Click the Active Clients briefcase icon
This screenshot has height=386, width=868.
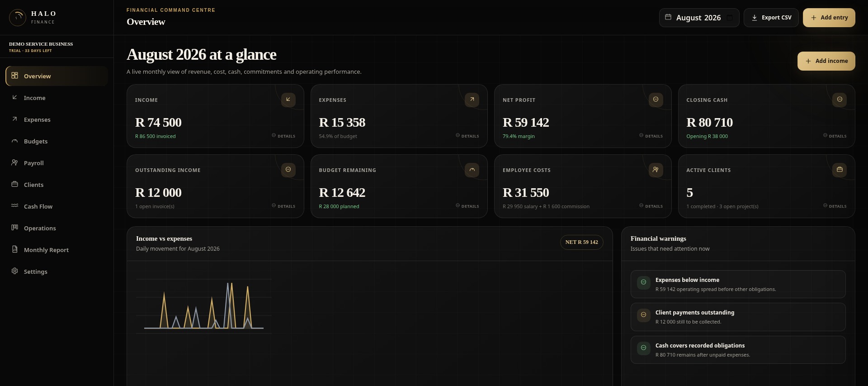click(x=840, y=170)
